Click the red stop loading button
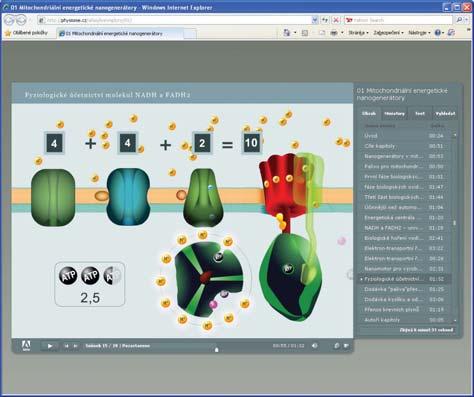Screen dimensions: 474x397 tap(336, 20)
